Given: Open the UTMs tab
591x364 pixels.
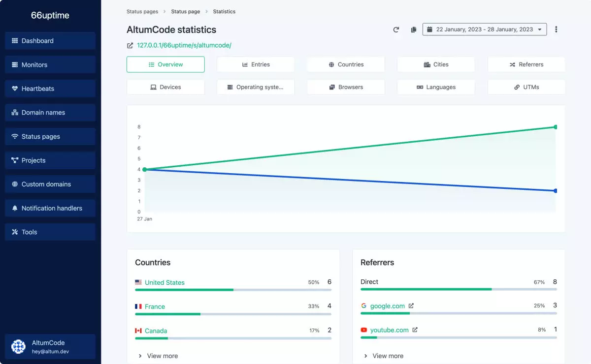Looking at the screenshot, I should (526, 87).
